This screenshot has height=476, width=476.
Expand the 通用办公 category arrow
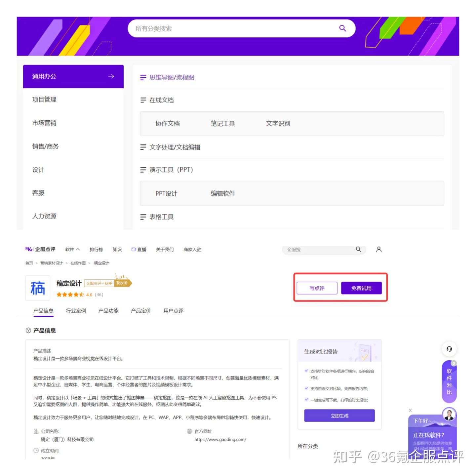tap(111, 76)
